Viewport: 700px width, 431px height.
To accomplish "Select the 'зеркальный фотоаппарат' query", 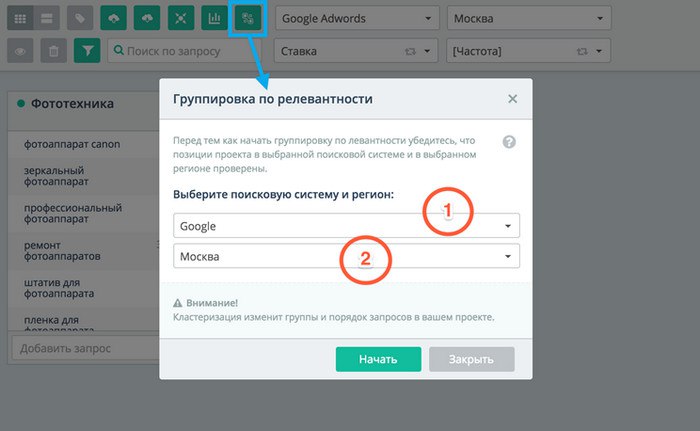I will [x=56, y=176].
